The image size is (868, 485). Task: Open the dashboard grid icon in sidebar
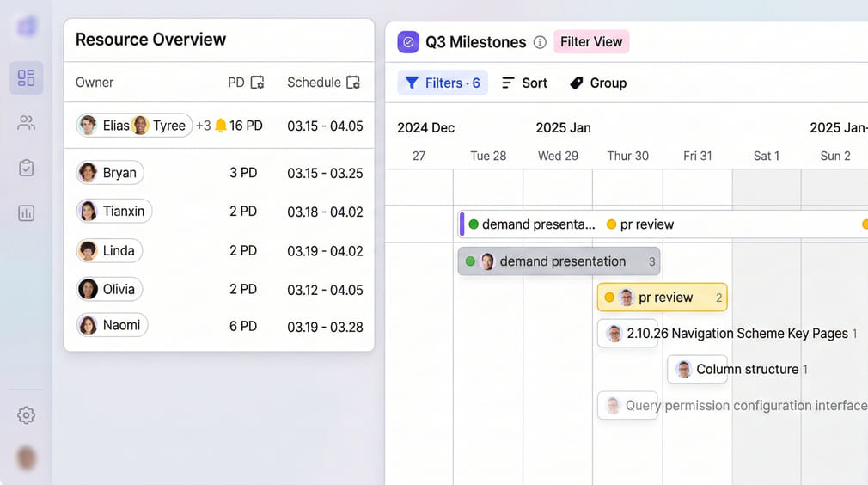[x=26, y=78]
